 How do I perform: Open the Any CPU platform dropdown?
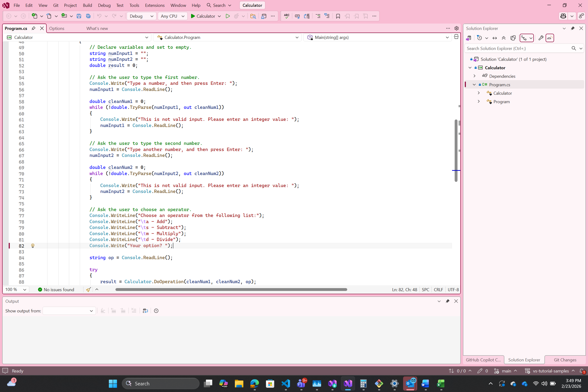172,16
